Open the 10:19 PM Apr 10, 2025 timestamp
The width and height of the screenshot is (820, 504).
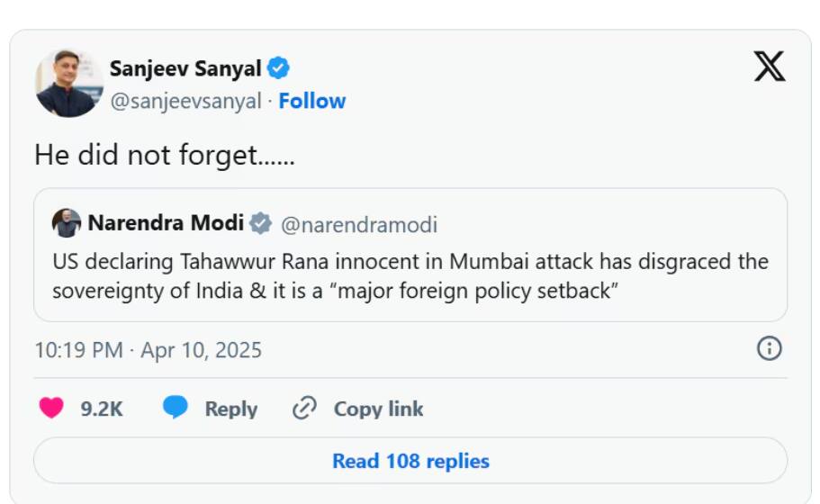pos(148,349)
